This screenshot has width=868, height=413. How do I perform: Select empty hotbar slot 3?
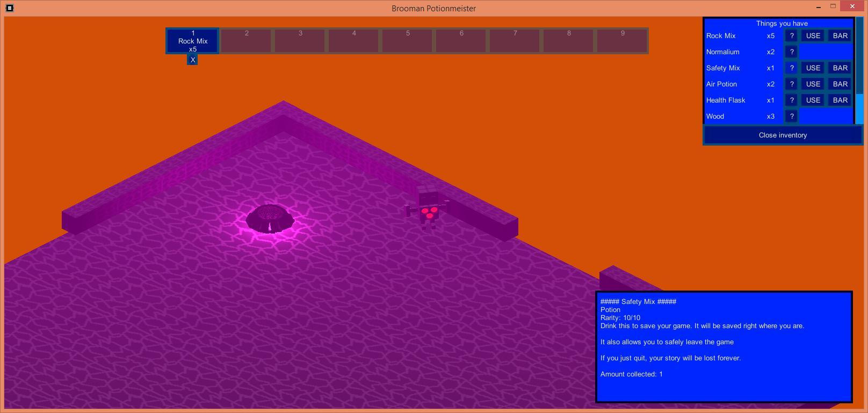pyautogui.click(x=300, y=41)
